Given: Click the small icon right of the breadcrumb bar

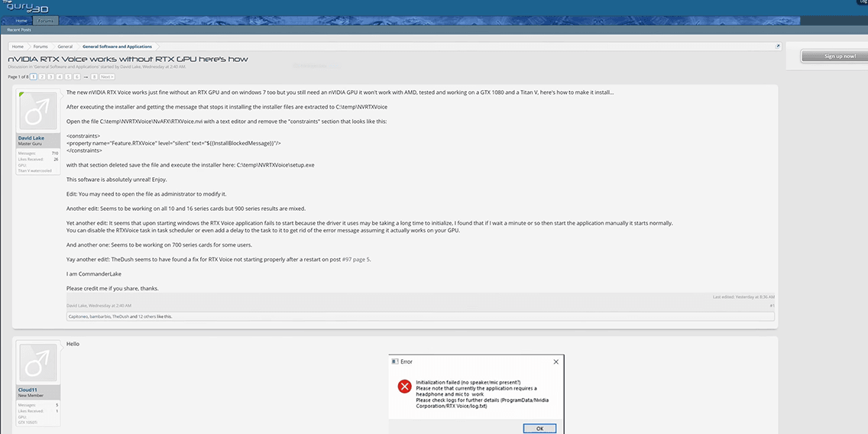Looking at the screenshot, I should point(777,47).
